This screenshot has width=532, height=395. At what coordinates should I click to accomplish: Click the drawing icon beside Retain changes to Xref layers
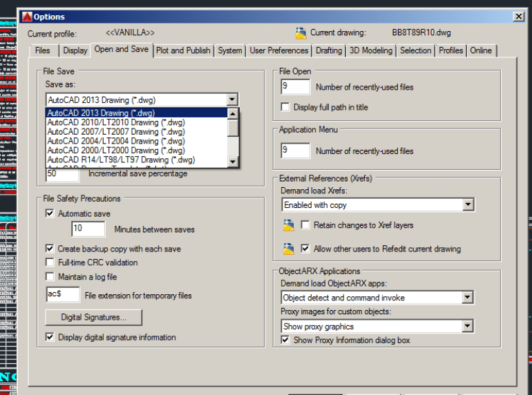coord(289,226)
